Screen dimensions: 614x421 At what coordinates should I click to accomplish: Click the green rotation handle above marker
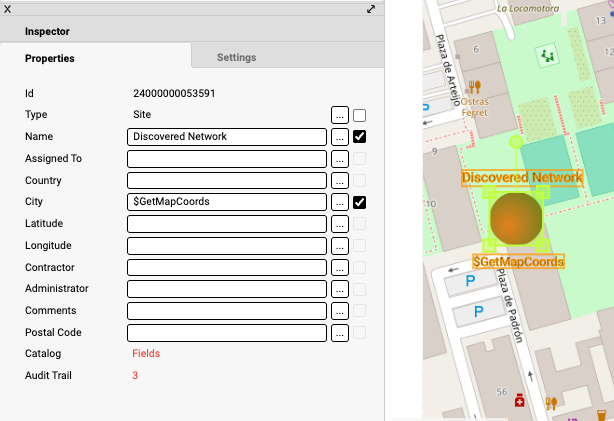point(516,143)
